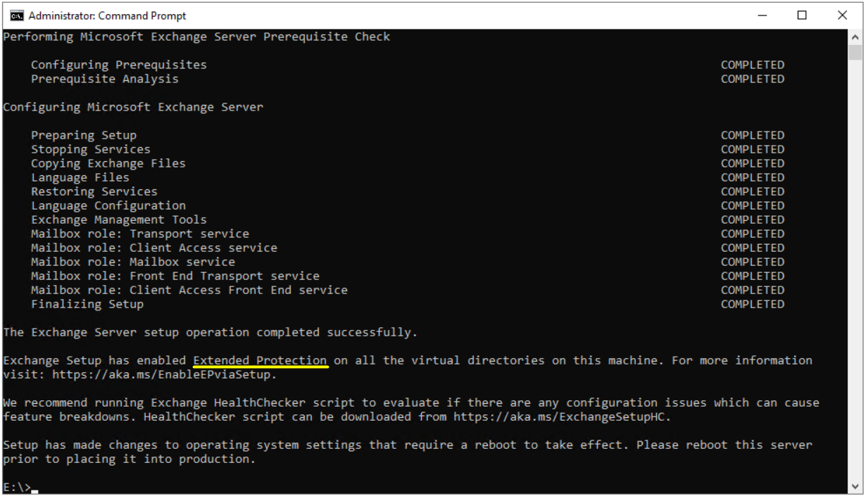Click 'We recommend running Exchange HealthChecker' sentence
This screenshot has height=496, width=868.
411,409
